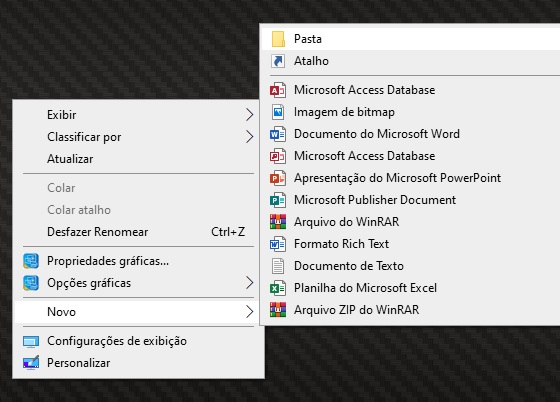Viewport: 560px width, 402px height.
Task: Click the Exibir menu label
Action: click(62, 115)
